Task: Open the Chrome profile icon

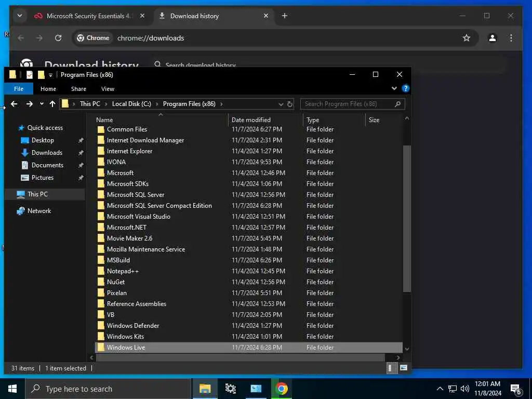Action: [x=493, y=38]
